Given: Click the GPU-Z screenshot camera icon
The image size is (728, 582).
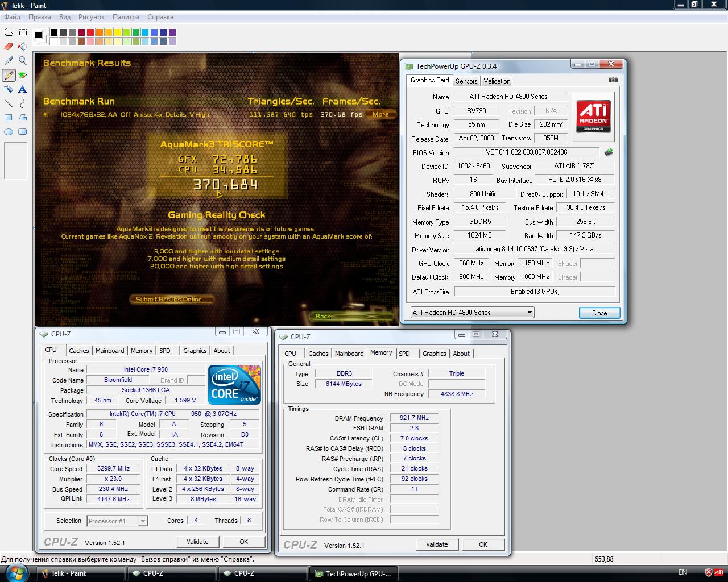Looking at the screenshot, I should point(613,80).
